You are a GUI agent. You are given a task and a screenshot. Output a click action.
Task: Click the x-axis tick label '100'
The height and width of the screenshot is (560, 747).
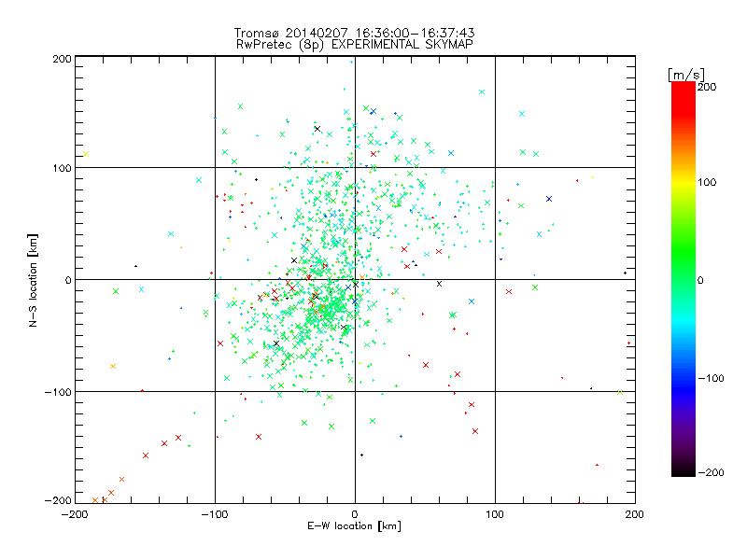[495, 514]
